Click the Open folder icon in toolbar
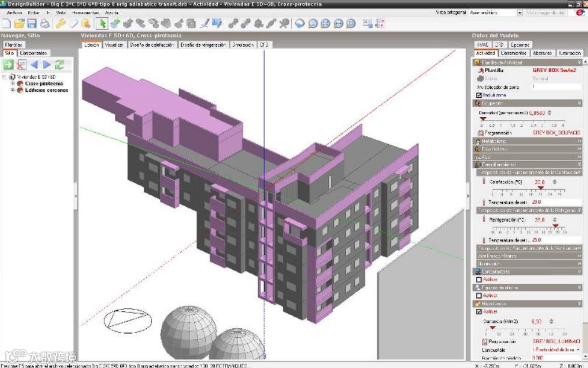Image resolution: width=588 pixels, height=368 pixels. (x=19, y=24)
